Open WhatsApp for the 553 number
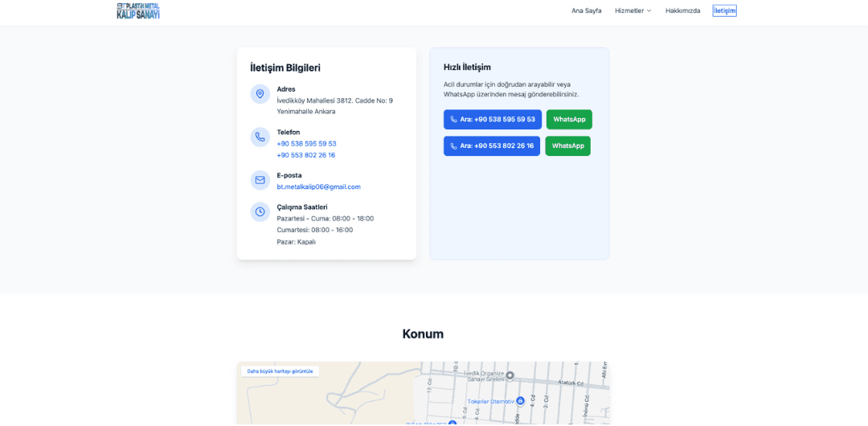Image resolution: width=868 pixels, height=426 pixels. point(567,146)
